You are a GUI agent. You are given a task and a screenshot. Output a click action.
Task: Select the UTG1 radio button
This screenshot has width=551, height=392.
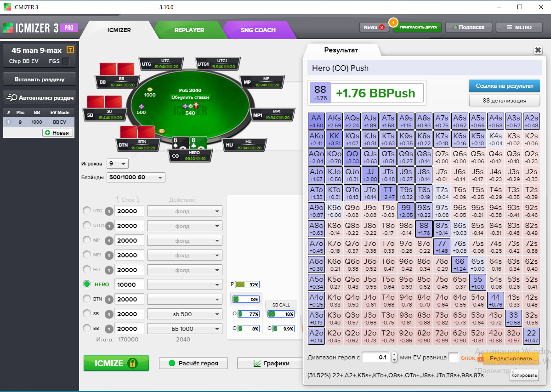pos(87,225)
